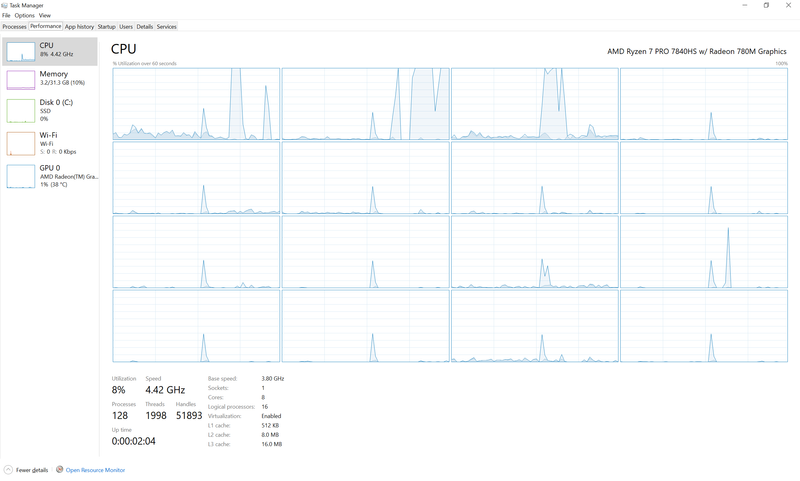The image size is (800, 481).
Task: Click the Fewer details label
Action: [32, 470]
